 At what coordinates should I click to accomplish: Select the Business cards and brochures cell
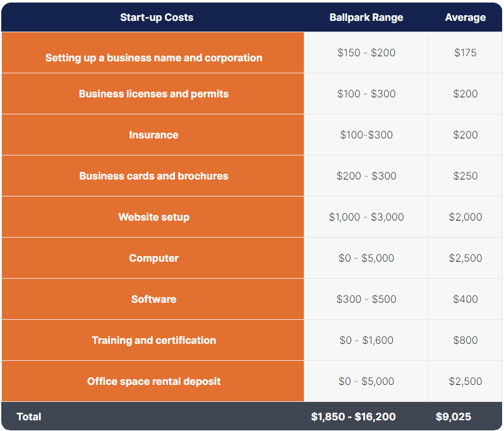pyautogui.click(x=153, y=176)
